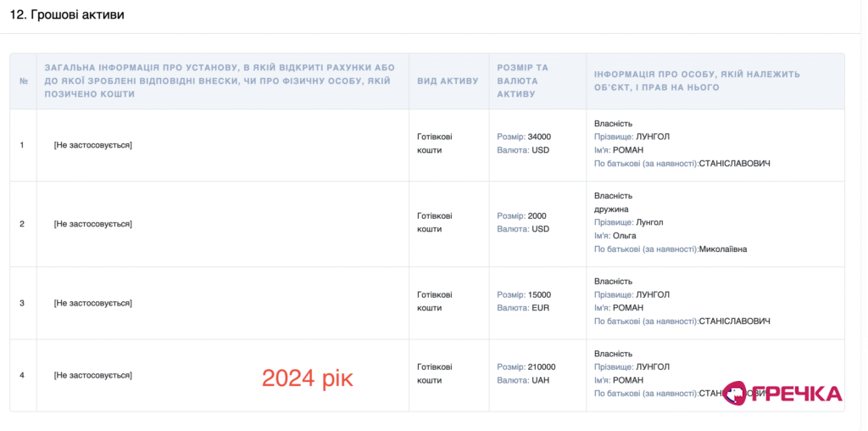The width and height of the screenshot is (868, 431).
Task: Click the 'Вид активу' column header
Action: [x=448, y=81]
